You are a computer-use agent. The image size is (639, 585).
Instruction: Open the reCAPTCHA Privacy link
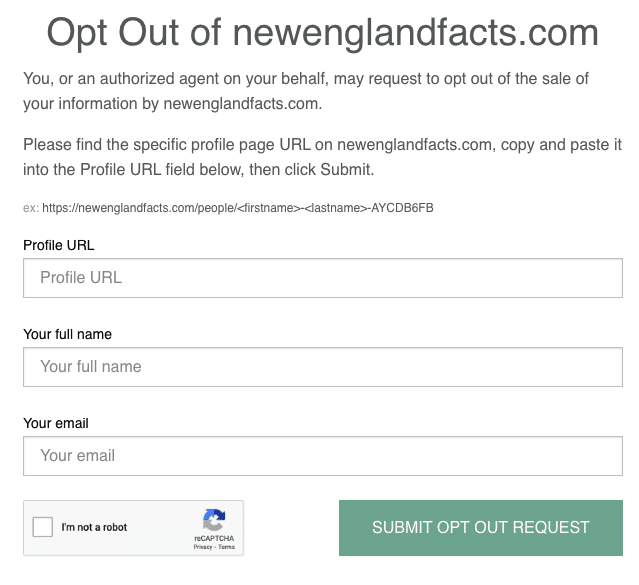(203, 547)
